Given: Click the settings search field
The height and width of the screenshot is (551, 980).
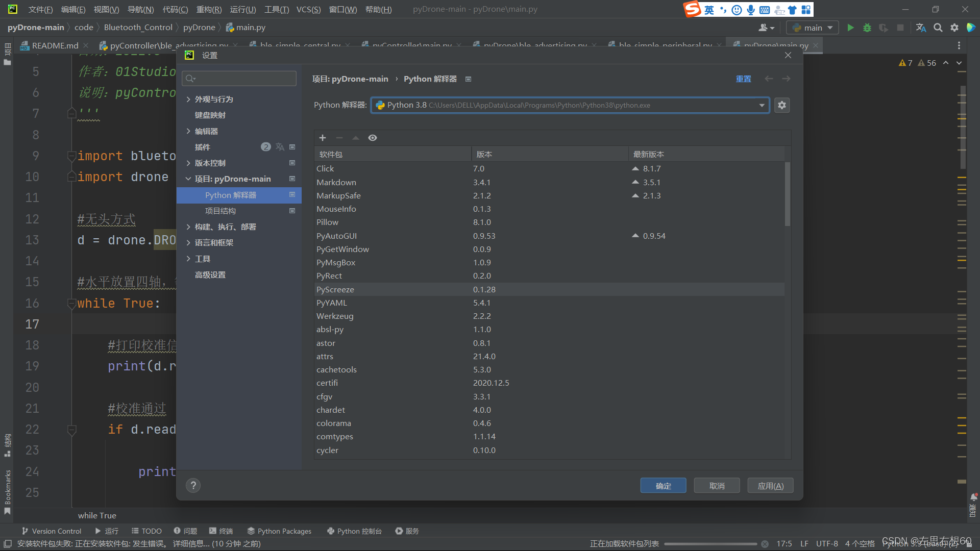Looking at the screenshot, I should 240,78.
